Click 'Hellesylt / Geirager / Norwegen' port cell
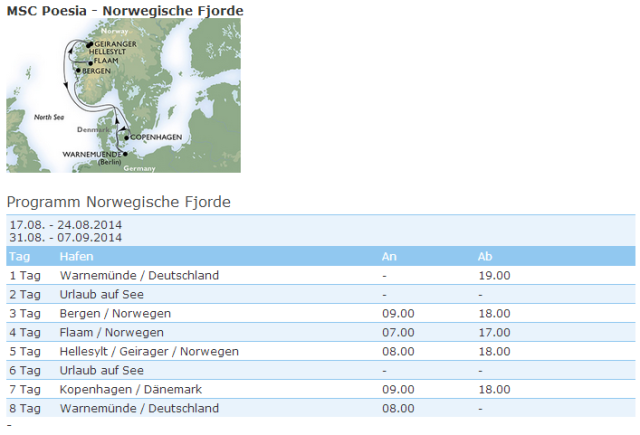Viewport: 640px width, 435px height. [x=149, y=351]
